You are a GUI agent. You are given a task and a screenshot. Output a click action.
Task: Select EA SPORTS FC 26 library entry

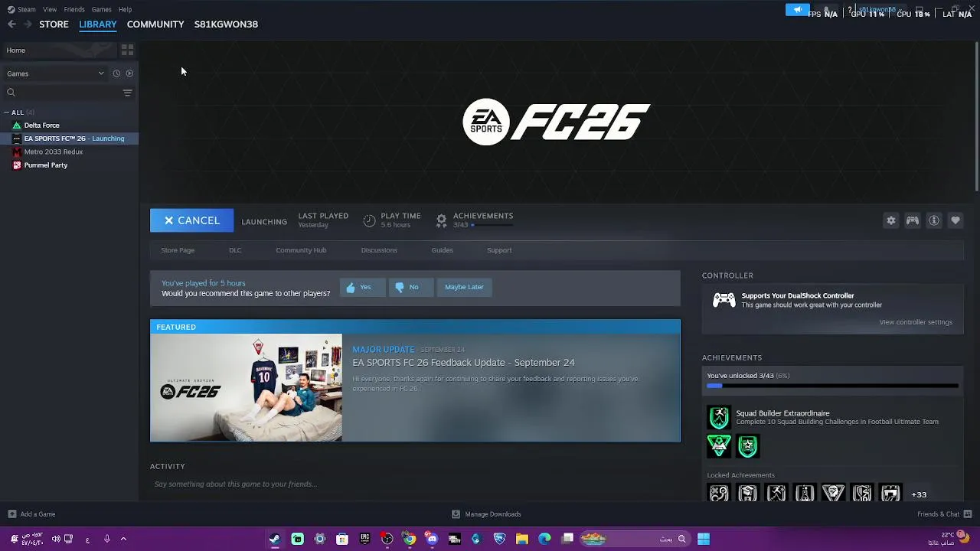coord(69,139)
